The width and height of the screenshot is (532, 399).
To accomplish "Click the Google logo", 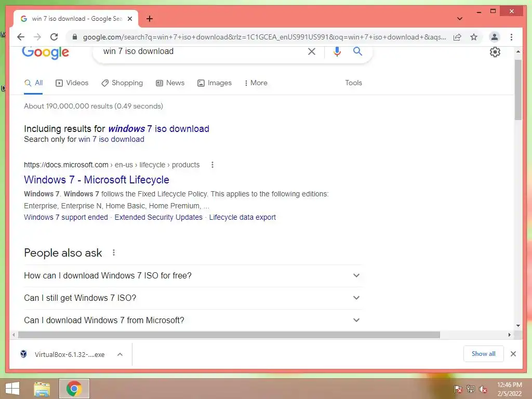I will click(46, 52).
